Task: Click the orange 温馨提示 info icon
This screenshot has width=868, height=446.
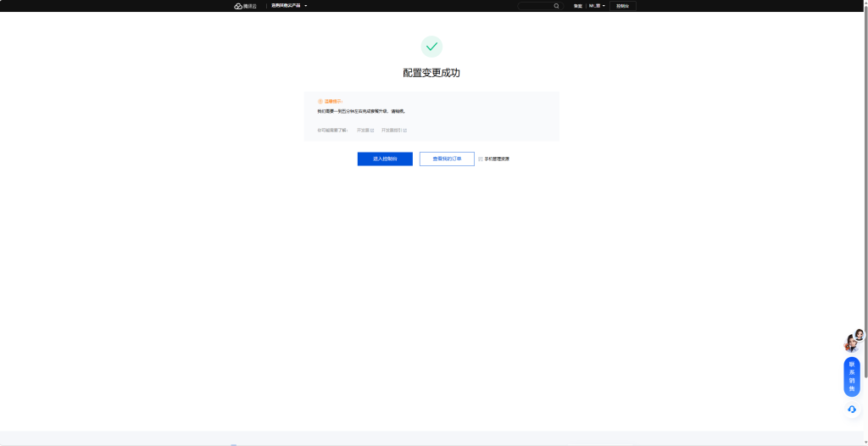Action: 320,102
